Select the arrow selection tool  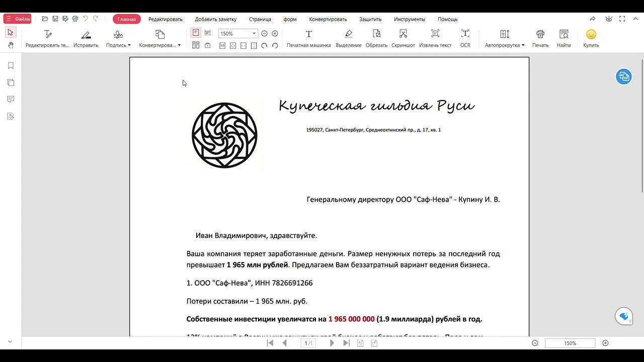10,33
